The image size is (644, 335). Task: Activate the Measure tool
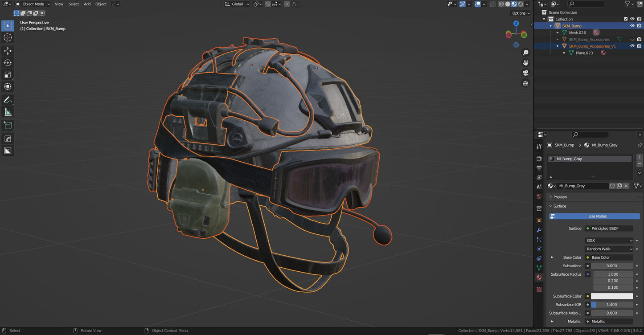click(x=8, y=112)
